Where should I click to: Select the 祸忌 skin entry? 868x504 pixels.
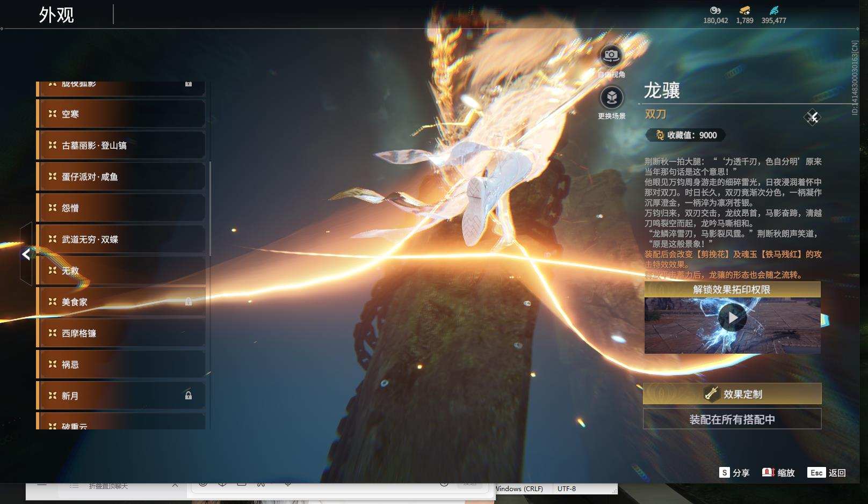[x=121, y=364]
